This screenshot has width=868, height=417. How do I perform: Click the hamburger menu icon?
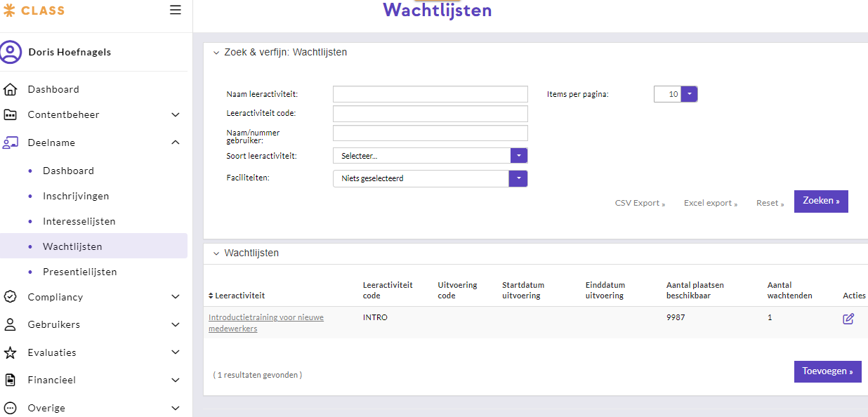point(176,10)
